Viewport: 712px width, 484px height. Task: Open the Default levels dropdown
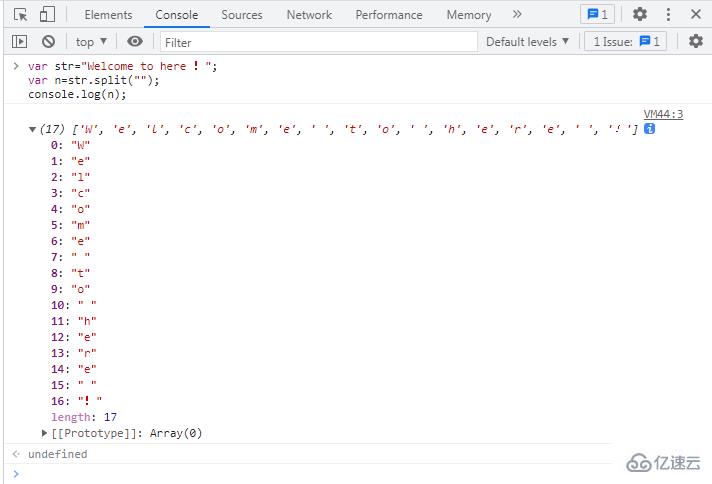(x=527, y=41)
